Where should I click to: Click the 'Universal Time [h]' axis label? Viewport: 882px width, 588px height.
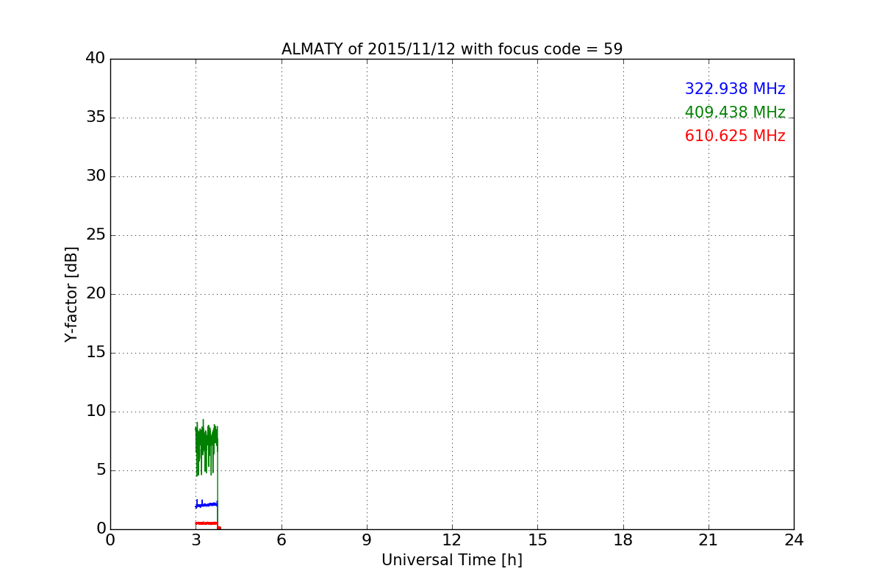pyautogui.click(x=452, y=560)
